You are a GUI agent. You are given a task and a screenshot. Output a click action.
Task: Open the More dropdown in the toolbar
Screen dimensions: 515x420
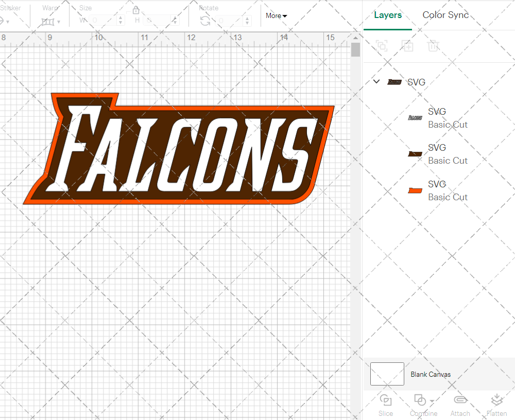coord(276,16)
